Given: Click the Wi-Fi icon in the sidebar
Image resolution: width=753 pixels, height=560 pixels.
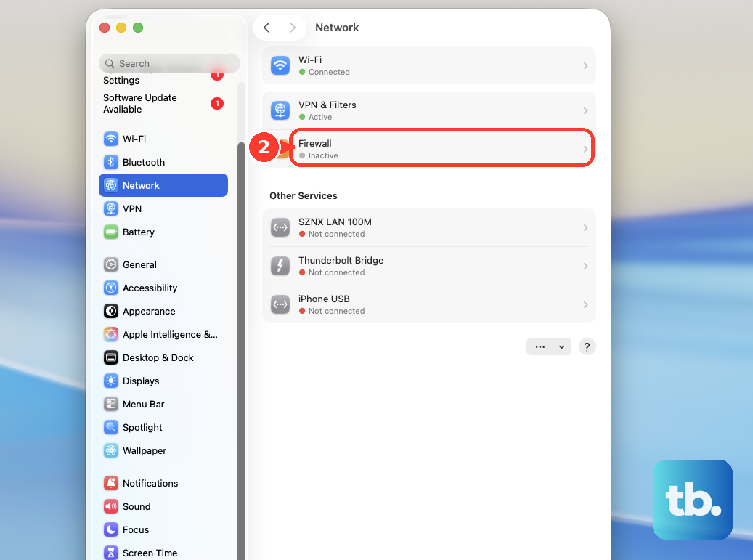Looking at the screenshot, I should point(111,139).
